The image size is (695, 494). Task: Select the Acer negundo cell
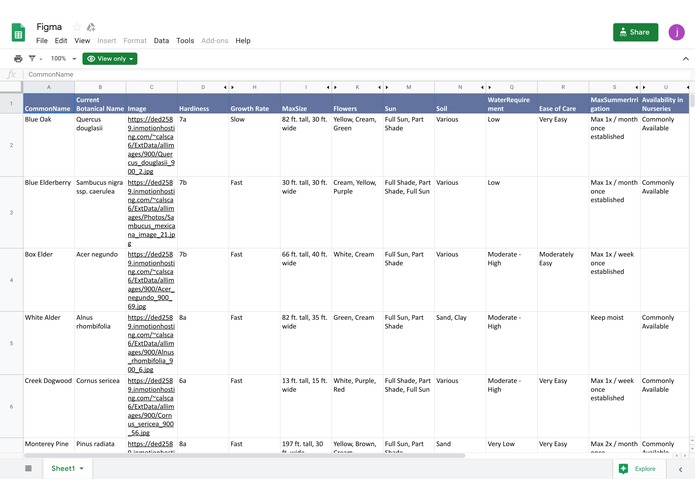[100, 280]
